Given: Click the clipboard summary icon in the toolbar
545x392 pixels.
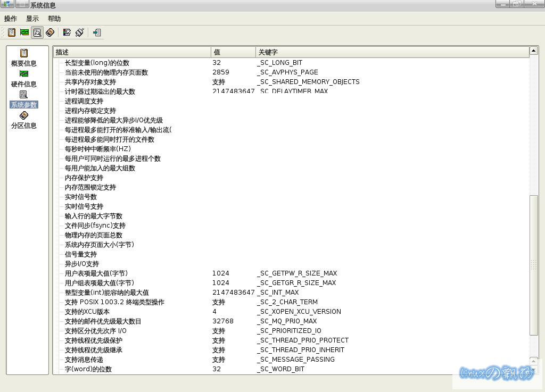Looking at the screenshot, I should (11, 32).
